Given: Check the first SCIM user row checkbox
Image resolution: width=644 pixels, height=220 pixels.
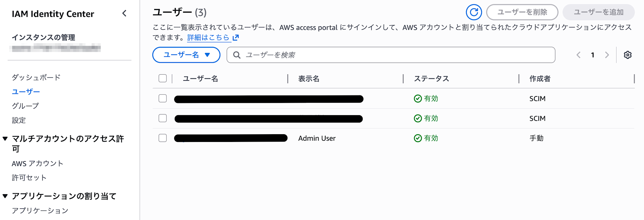Looking at the screenshot, I should pos(163,98).
